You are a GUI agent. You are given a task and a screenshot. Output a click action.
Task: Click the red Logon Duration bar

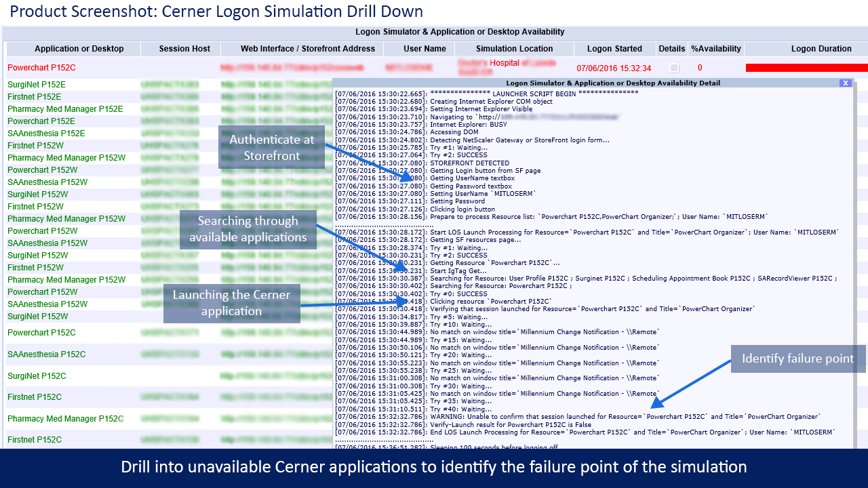[x=807, y=68]
